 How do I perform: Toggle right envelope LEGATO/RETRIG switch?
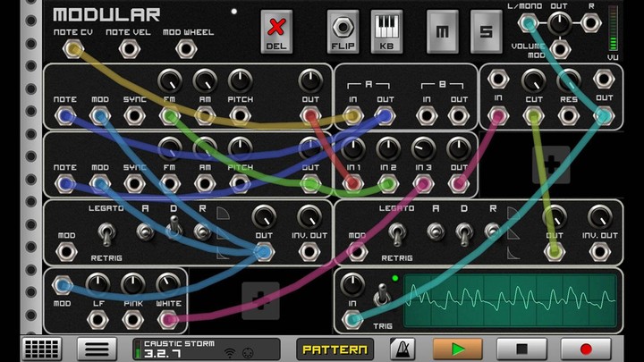click(397, 234)
